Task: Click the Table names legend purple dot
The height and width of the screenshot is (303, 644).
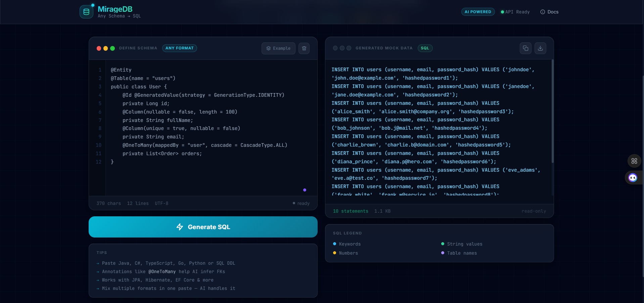Action: [x=443, y=253]
